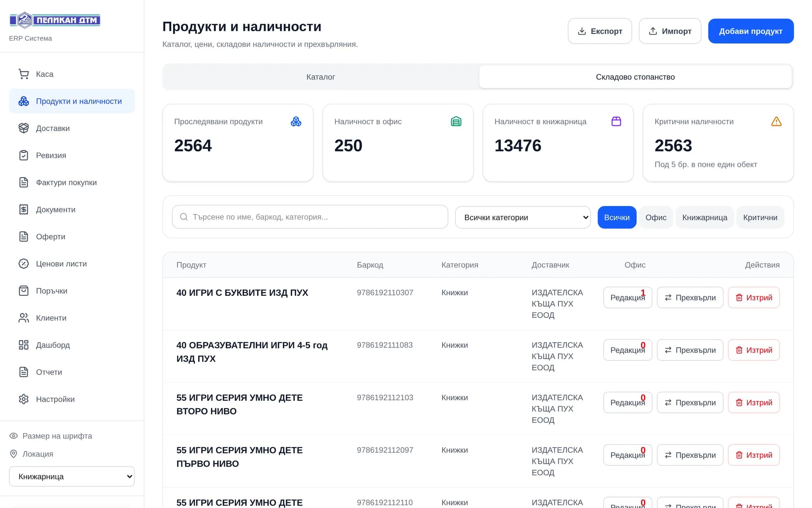The height and width of the screenshot is (508, 812).
Task: Click the Поръчки shopping bag icon
Action: pyautogui.click(x=24, y=291)
